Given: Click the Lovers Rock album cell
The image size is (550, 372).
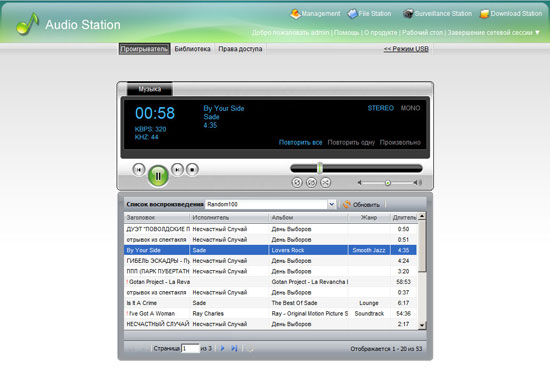Looking at the screenshot, I should tap(308, 250).
